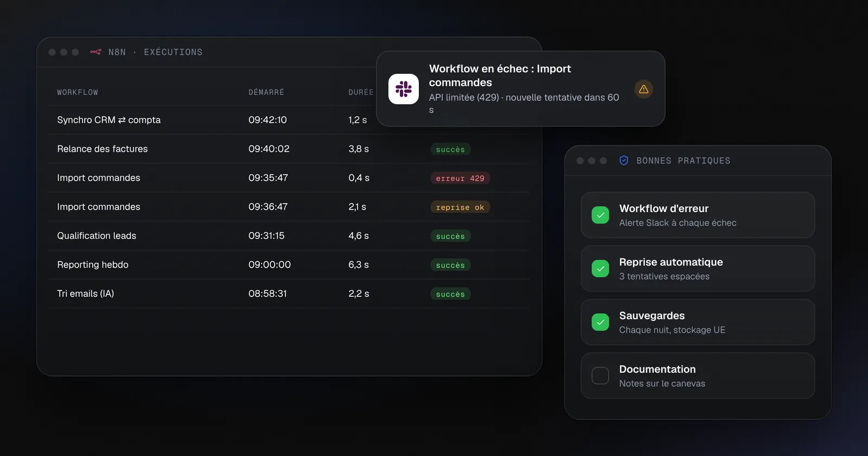Check the Documentation checkbox
Image resolution: width=868 pixels, height=456 pixels.
(x=600, y=376)
